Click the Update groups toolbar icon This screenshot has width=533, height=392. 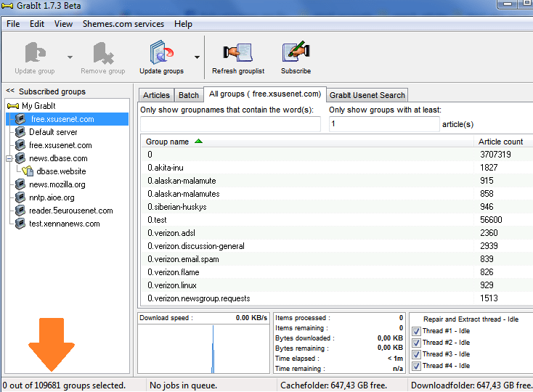(x=161, y=52)
